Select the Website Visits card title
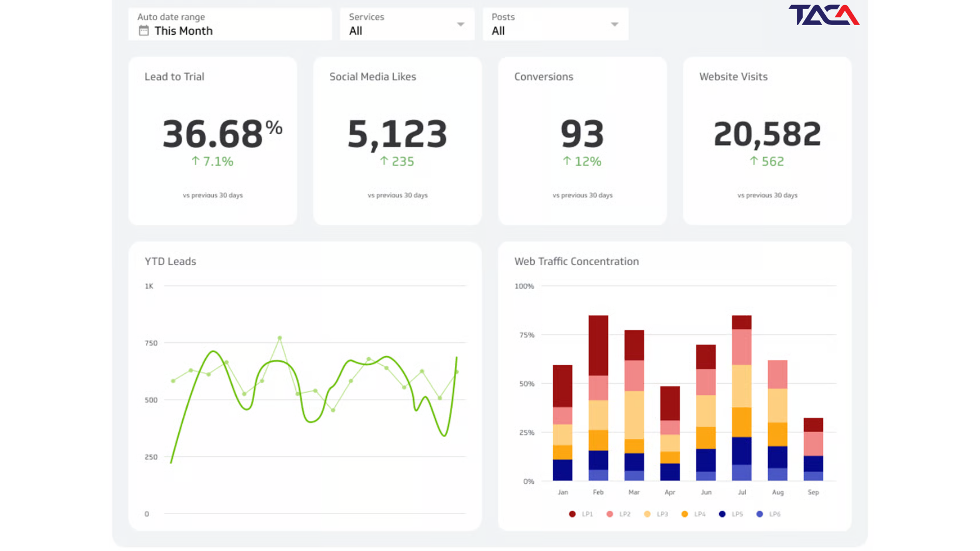Image resolution: width=980 pixels, height=551 pixels. pyautogui.click(x=733, y=77)
